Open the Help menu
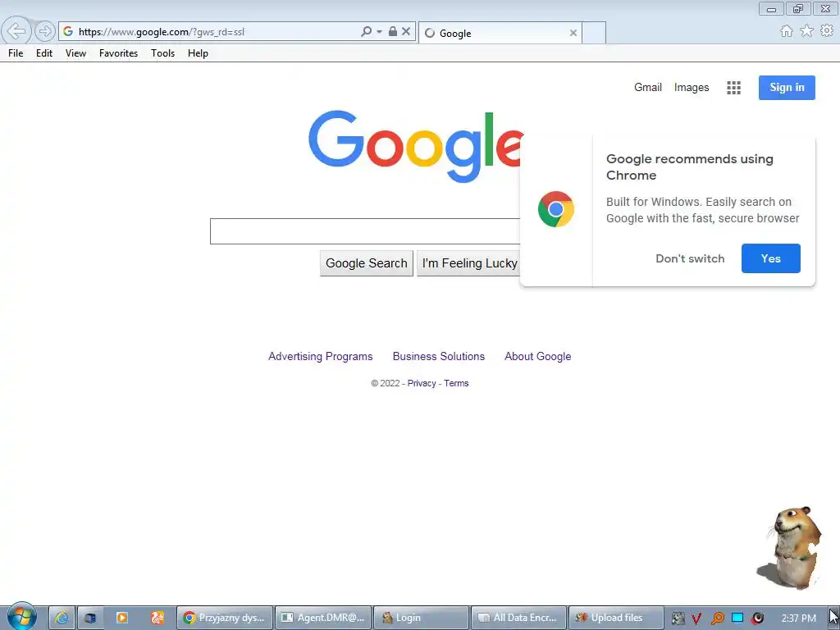 coord(198,53)
